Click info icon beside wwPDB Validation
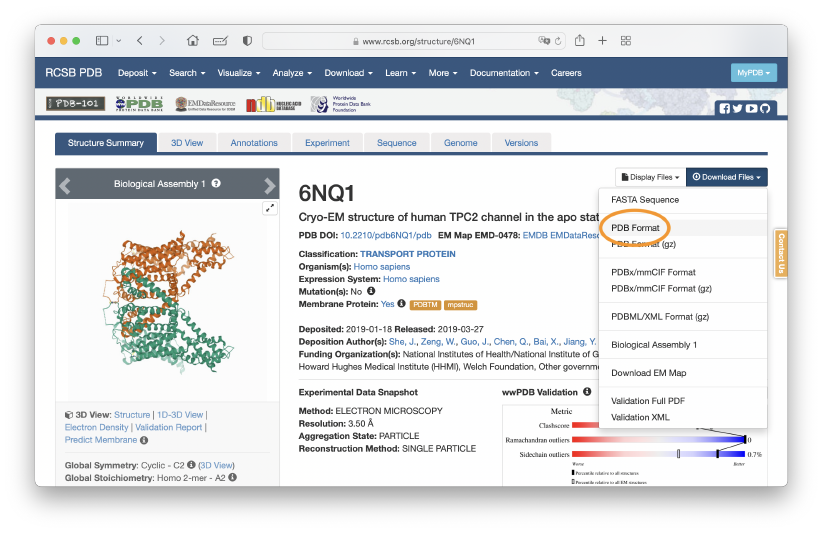The width and height of the screenshot is (823, 533). 587,392
